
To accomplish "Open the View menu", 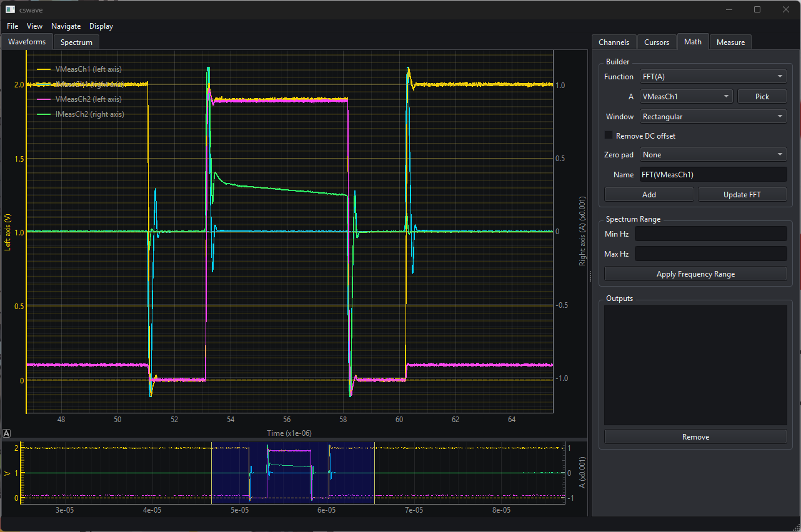I will (35, 26).
